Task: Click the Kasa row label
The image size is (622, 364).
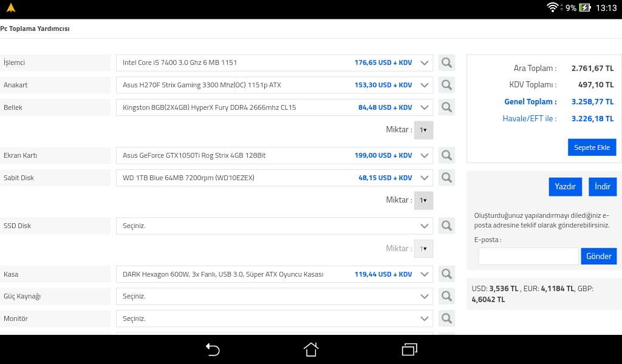Action: pyautogui.click(x=11, y=274)
